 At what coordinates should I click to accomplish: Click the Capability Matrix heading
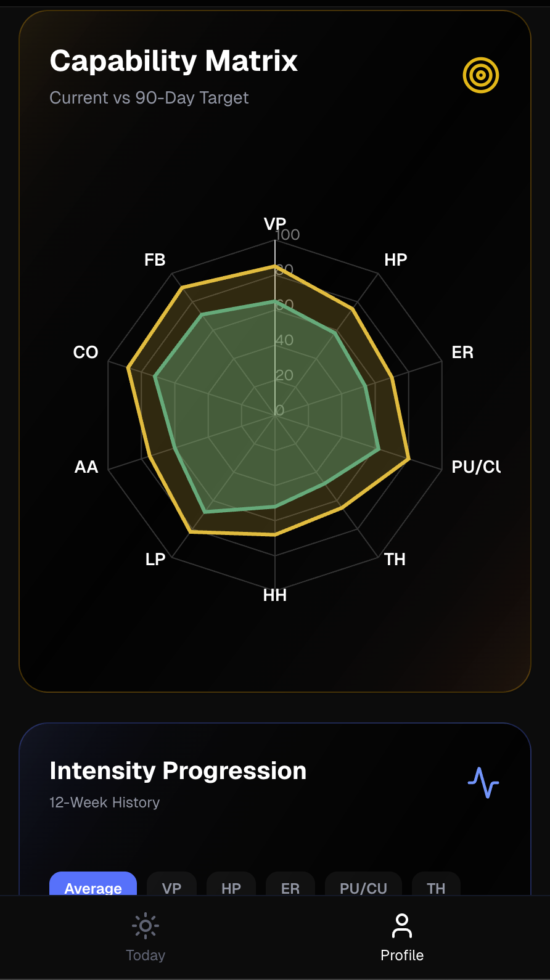[x=174, y=61]
